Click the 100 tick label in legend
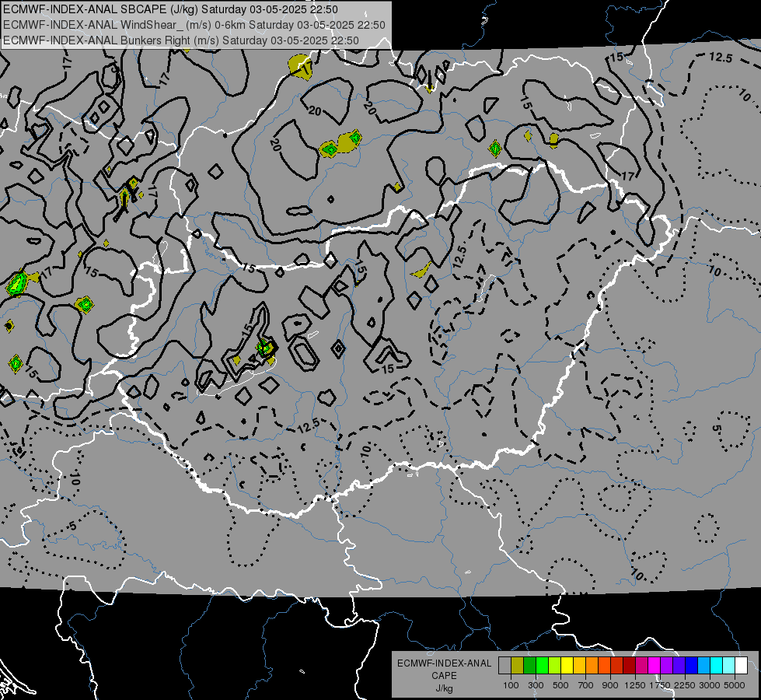 (511, 685)
